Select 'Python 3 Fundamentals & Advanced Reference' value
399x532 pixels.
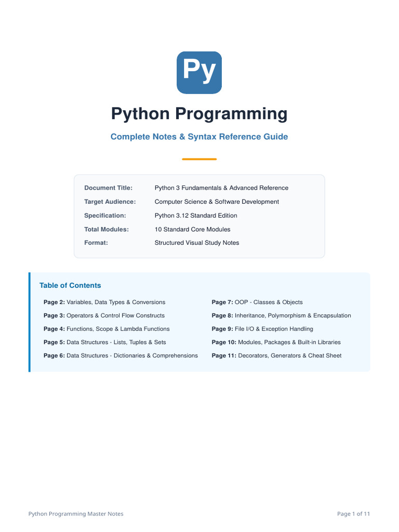coord(221,188)
